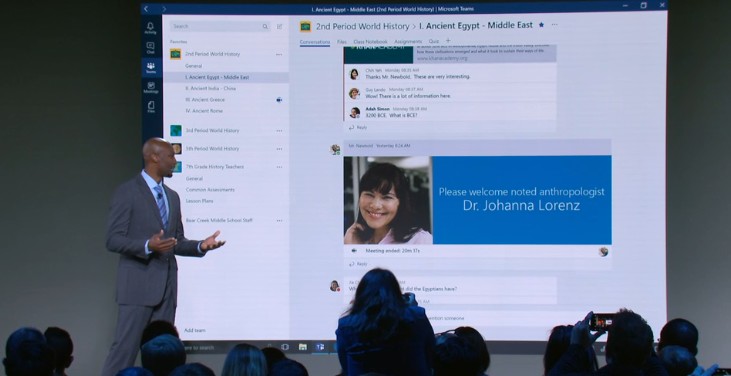Open more options for 7th Grade History Teachers

[x=279, y=167]
